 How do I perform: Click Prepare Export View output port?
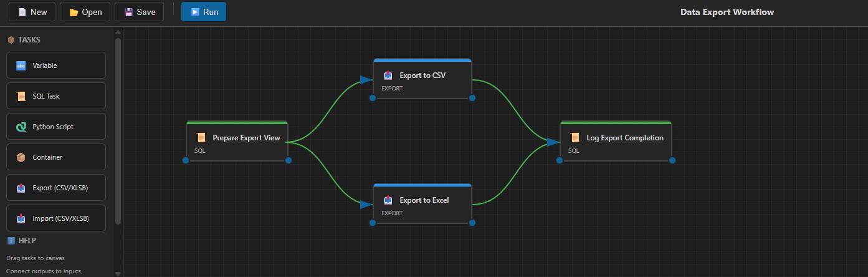(x=289, y=160)
